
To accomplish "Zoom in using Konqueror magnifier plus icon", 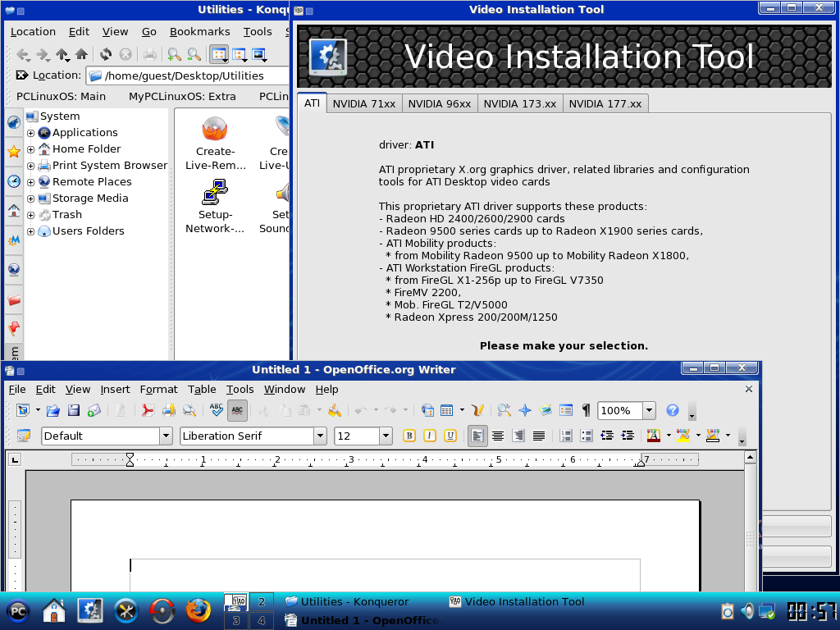I will pyautogui.click(x=174, y=54).
